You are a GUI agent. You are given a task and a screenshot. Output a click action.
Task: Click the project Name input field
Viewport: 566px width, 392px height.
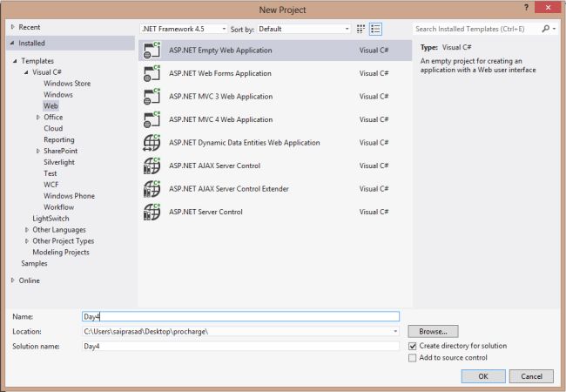point(240,316)
